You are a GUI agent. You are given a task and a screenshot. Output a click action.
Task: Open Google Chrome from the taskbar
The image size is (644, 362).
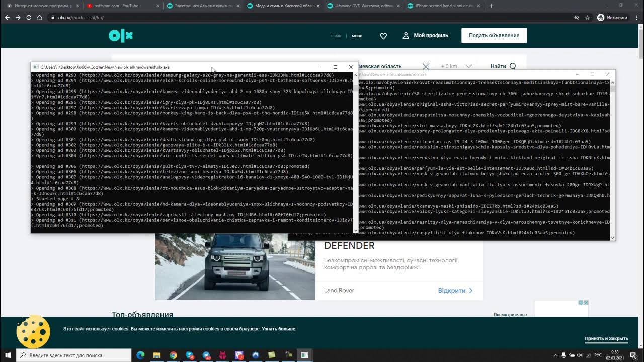[174, 355]
